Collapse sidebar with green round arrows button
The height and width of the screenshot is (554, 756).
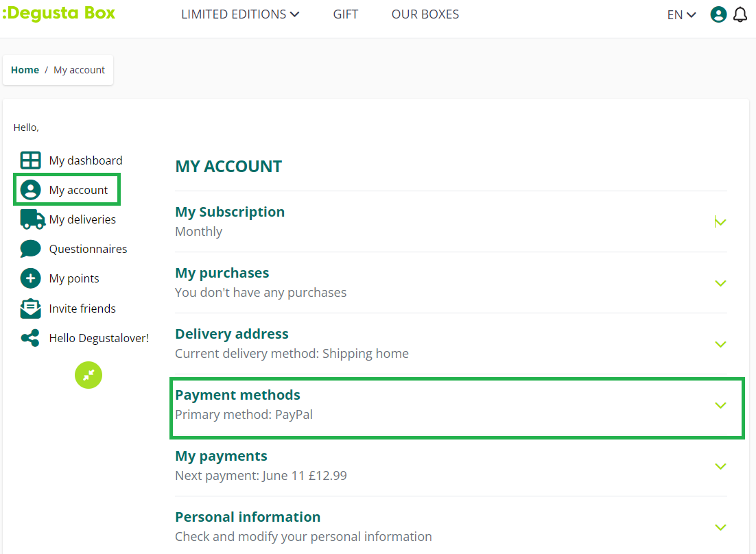click(x=88, y=375)
